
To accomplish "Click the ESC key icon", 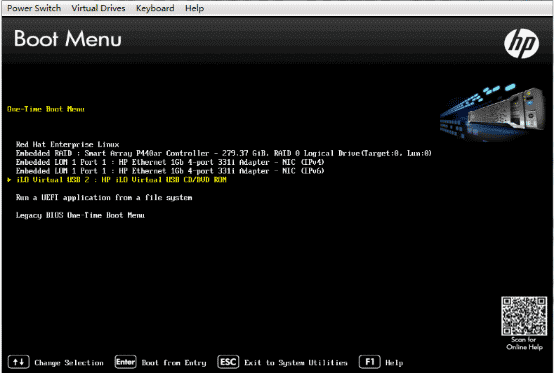I will tap(228, 362).
